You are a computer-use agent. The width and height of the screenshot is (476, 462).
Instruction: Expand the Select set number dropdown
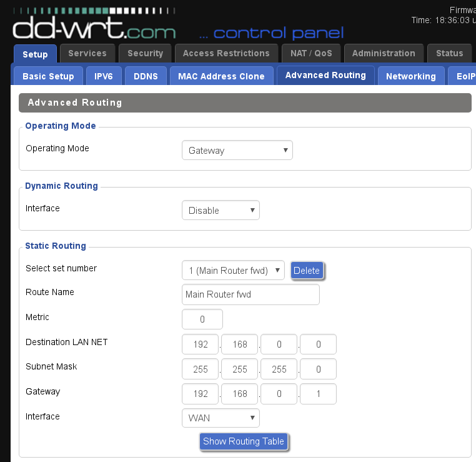click(232, 271)
